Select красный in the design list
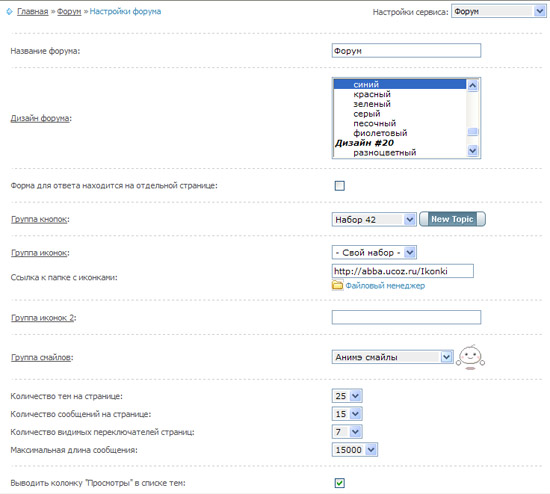This screenshot has height=494, width=550. [372, 94]
